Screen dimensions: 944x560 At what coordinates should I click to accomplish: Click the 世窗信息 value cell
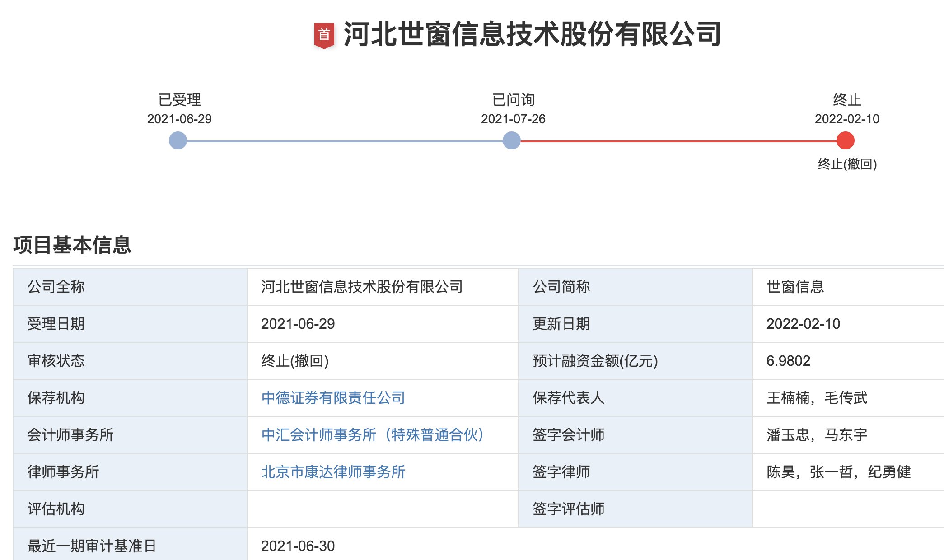848,287
